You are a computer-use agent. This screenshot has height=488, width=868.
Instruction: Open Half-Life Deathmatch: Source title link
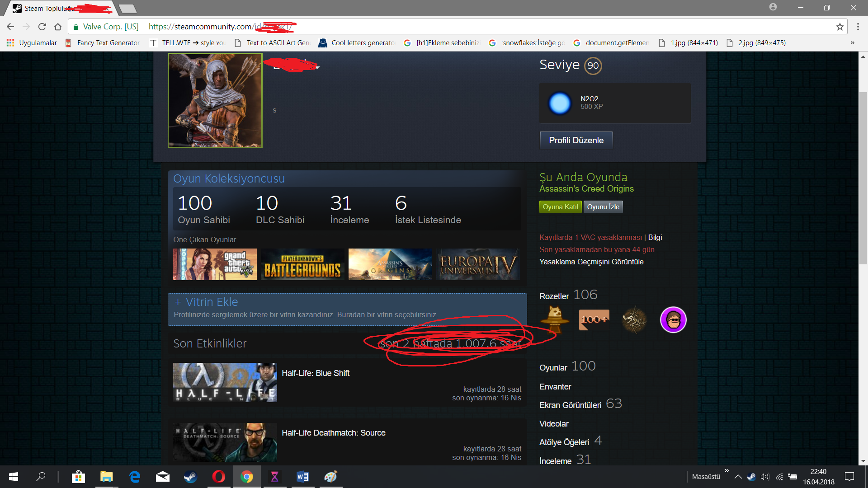tap(334, 433)
